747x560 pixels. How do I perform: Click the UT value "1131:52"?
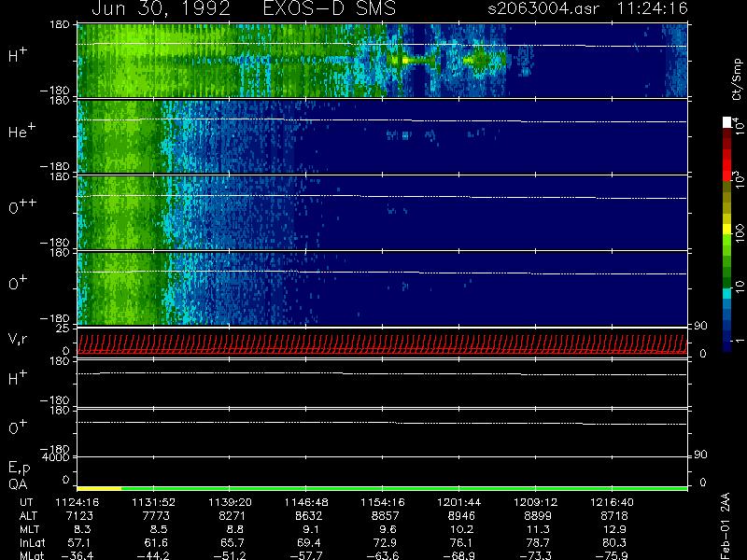click(x=153, y=502)
